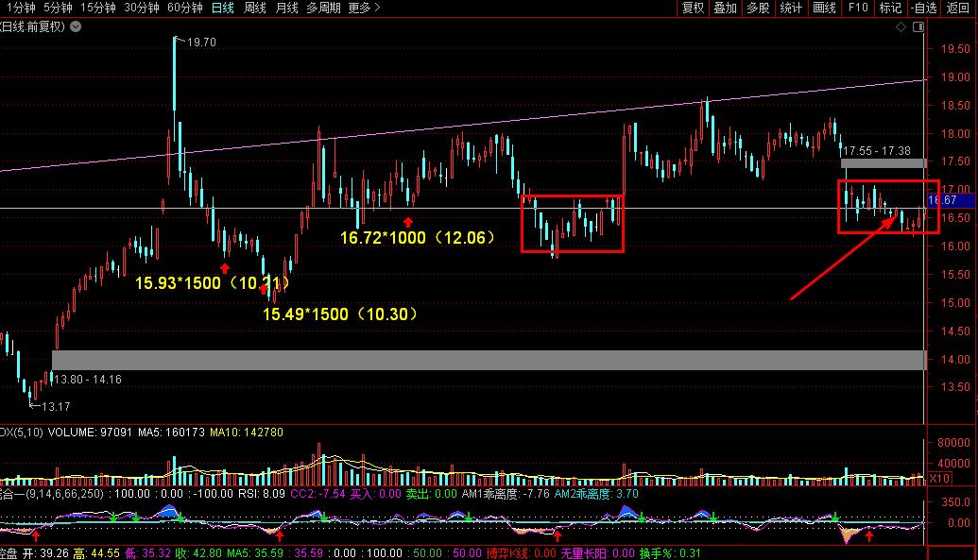
Task: Select the 15分钟 period tab
Action: tap(98, 8)
